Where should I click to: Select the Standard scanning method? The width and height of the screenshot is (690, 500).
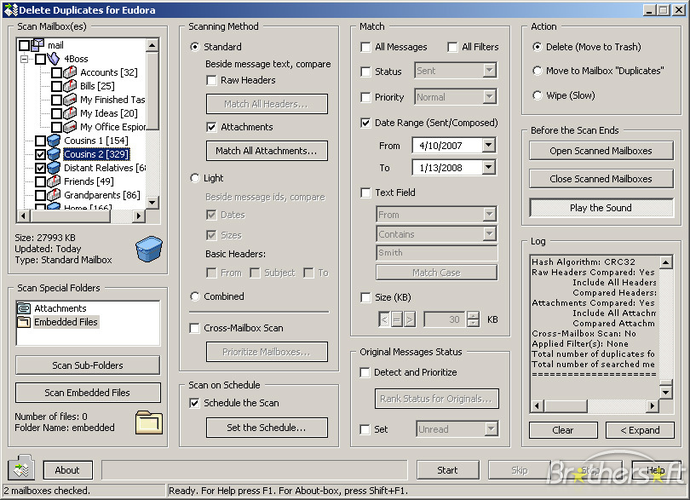point(195,47)
